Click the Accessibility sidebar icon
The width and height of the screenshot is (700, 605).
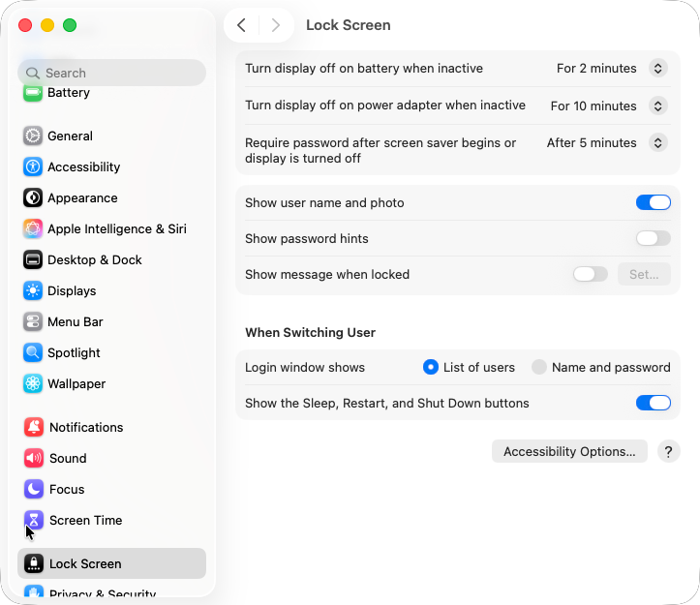[33, 166]
